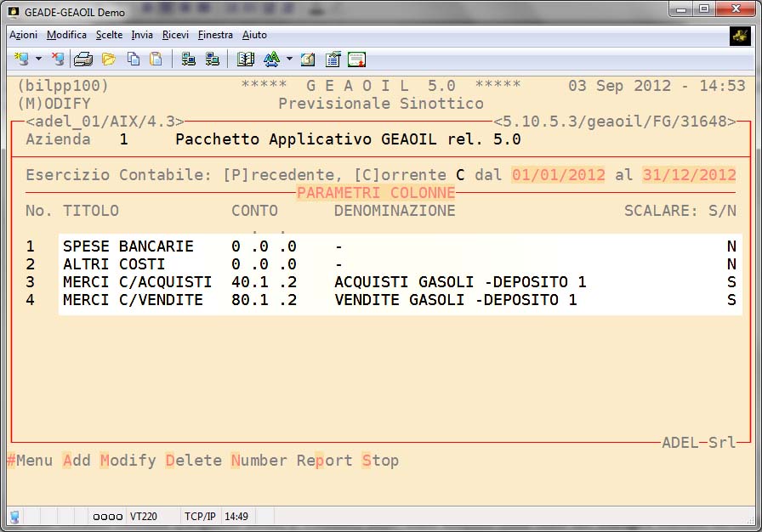Click the new connection toolbar icon

[x=22, y=59]
